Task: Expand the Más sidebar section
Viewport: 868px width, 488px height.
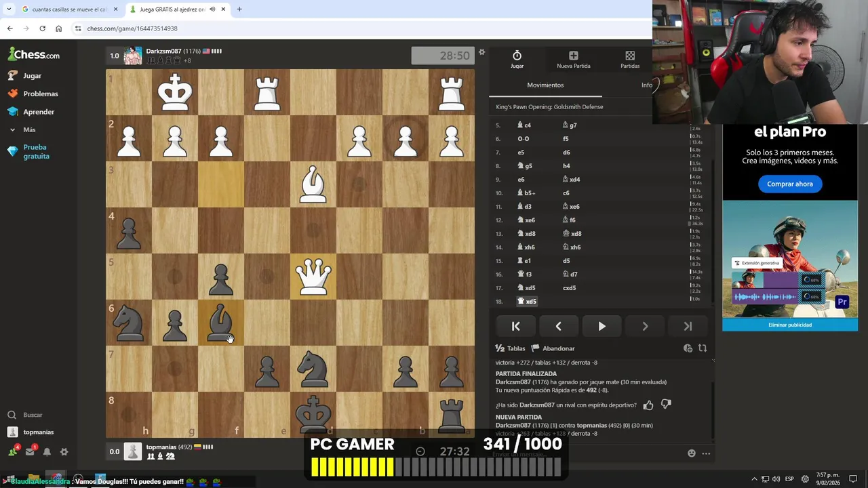Action: pos(22,129)
